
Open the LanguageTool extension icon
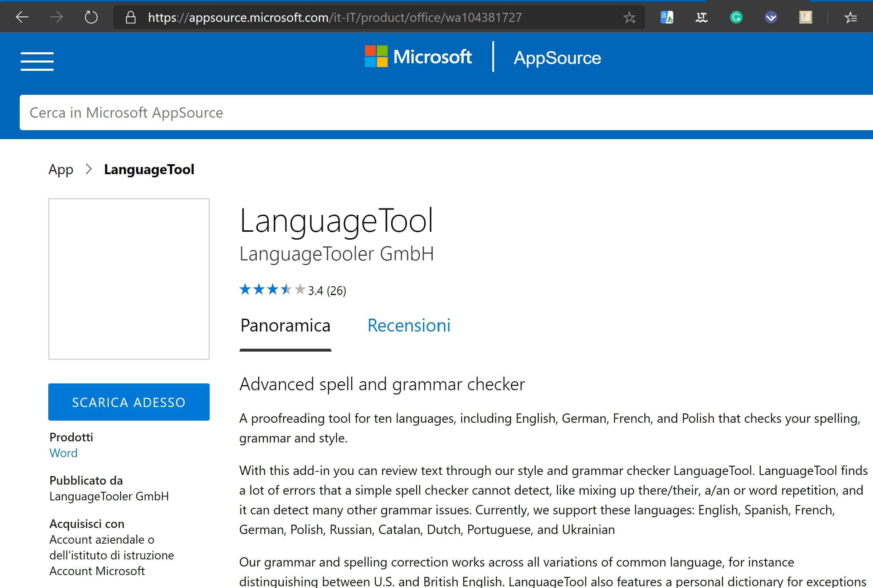[701, 17]
